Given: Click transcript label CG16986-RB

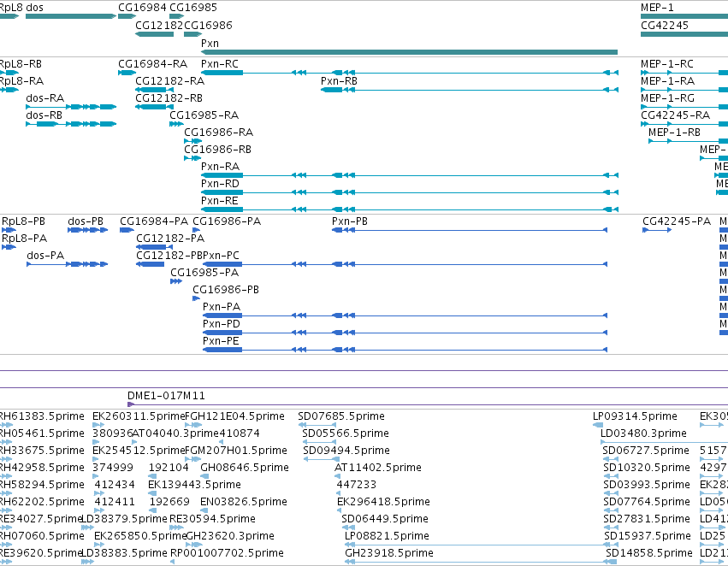Looking at the screenshot, I should [x=218, y=150].
